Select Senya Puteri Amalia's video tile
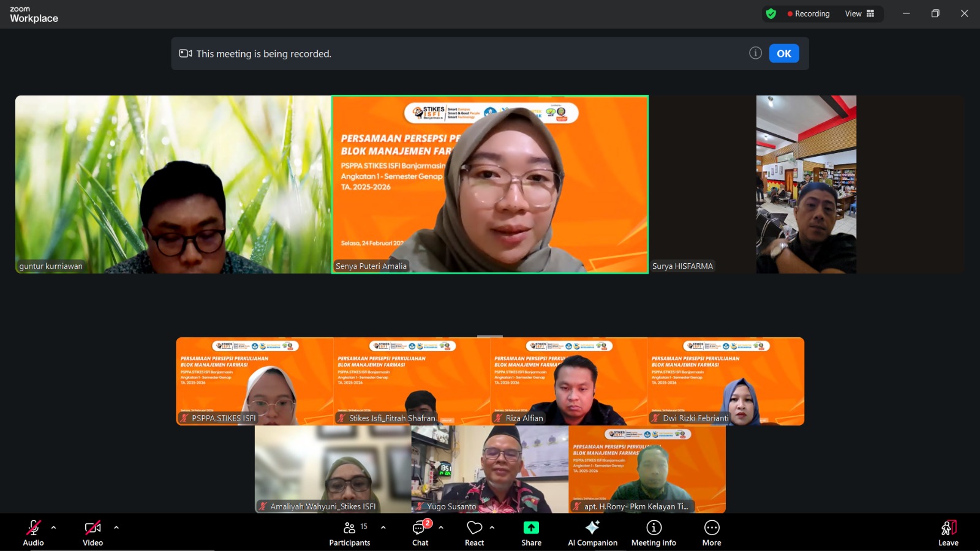This screenshot has height=551, width=980. [x=490, y=184]
